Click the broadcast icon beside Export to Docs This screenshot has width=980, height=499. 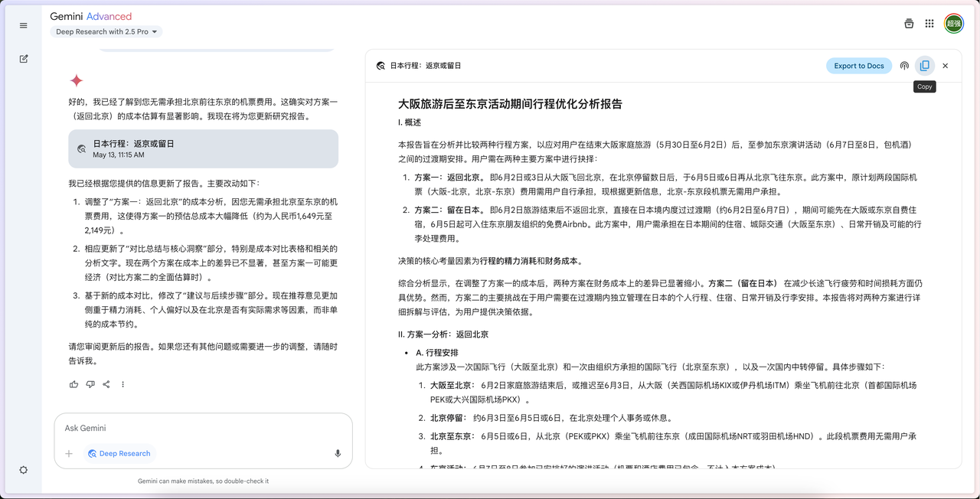[904, 66]
